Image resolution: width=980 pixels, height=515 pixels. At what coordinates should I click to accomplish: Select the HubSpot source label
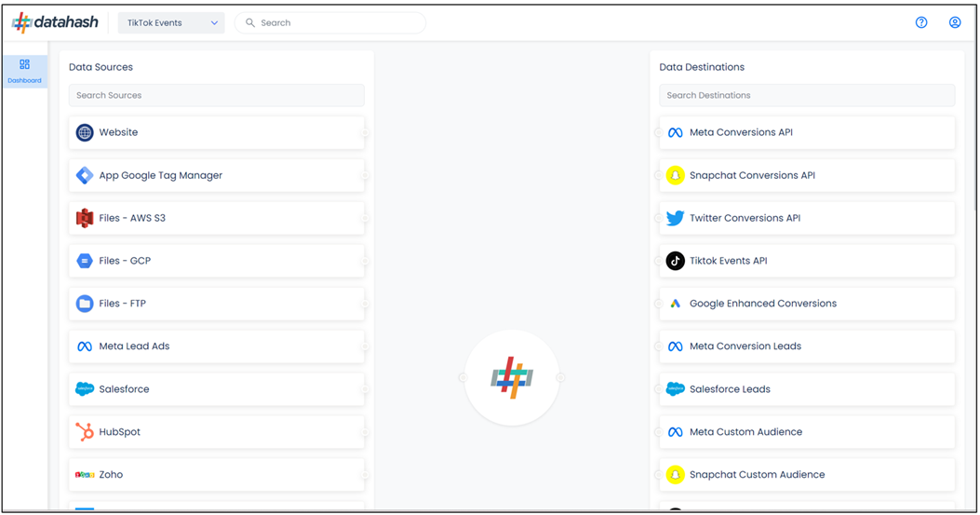point(119,432)
